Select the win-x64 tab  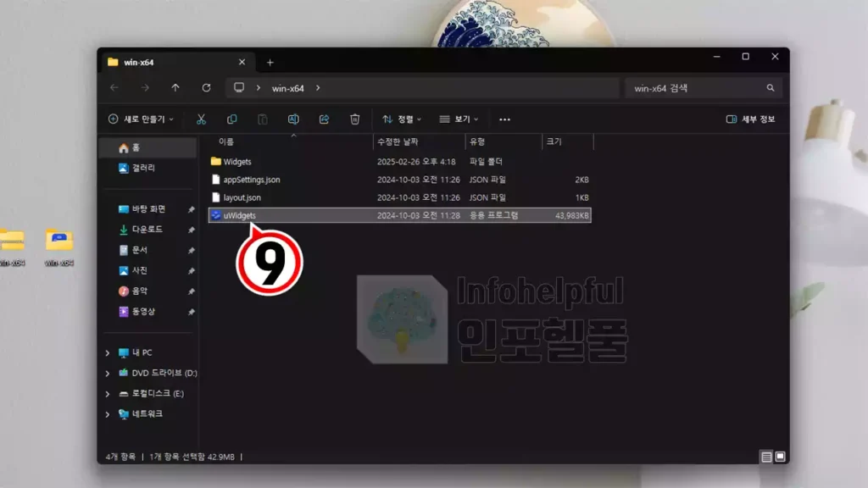(x=176, y=62)
